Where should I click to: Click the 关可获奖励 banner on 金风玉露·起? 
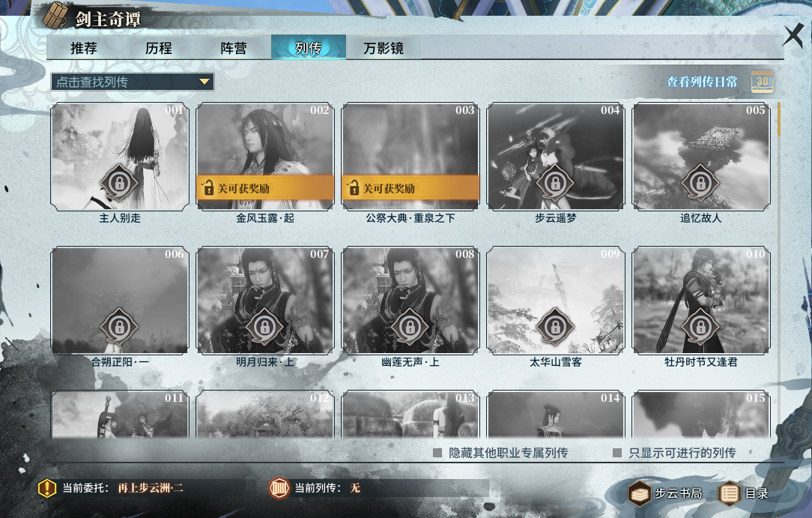tap(265, 188)
